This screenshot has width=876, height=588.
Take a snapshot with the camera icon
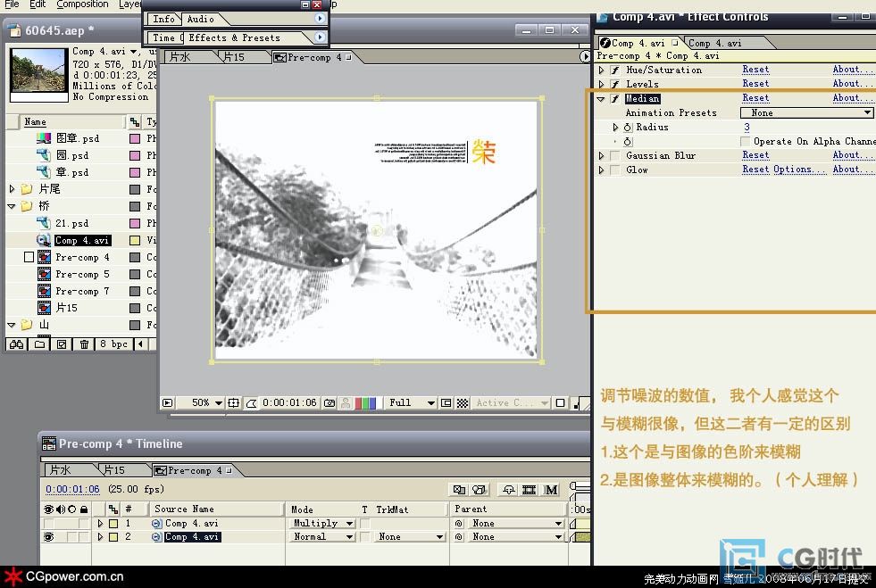pos(330,402)
